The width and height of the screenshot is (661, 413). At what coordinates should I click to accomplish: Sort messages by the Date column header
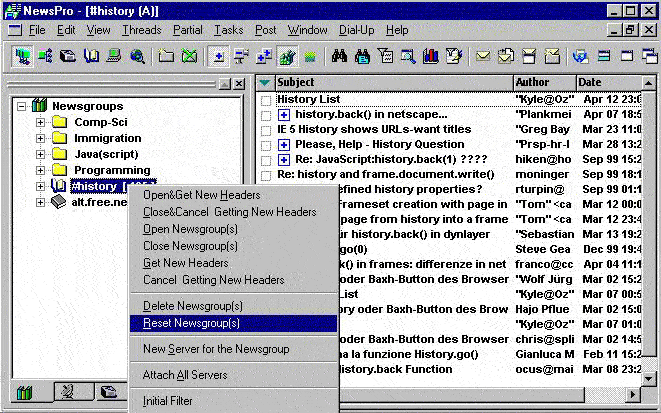(609, 83)
